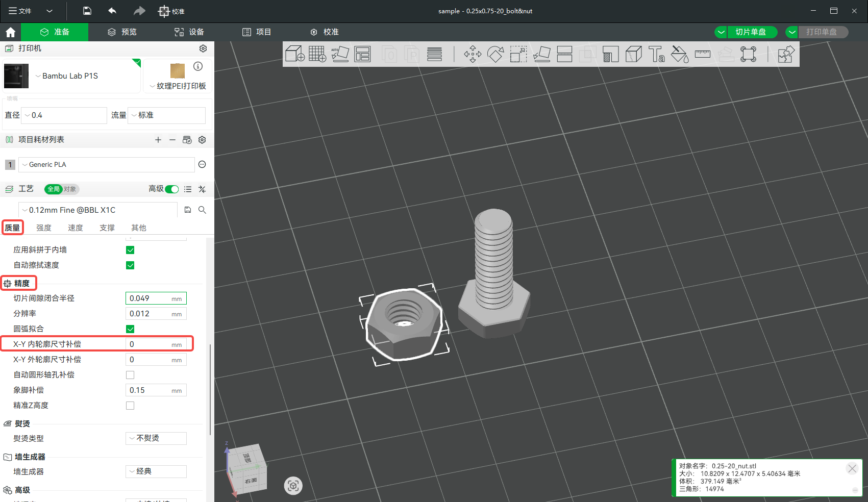The height and width of the screenshot is (502, 868).
Task: Open the 其他 settings tab
Action: [x=139, y=228]
